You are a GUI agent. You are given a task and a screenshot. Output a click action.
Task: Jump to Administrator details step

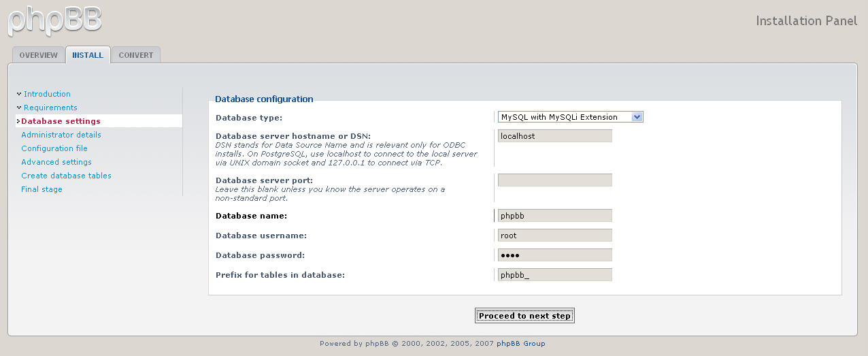click(x=61, y=135)
